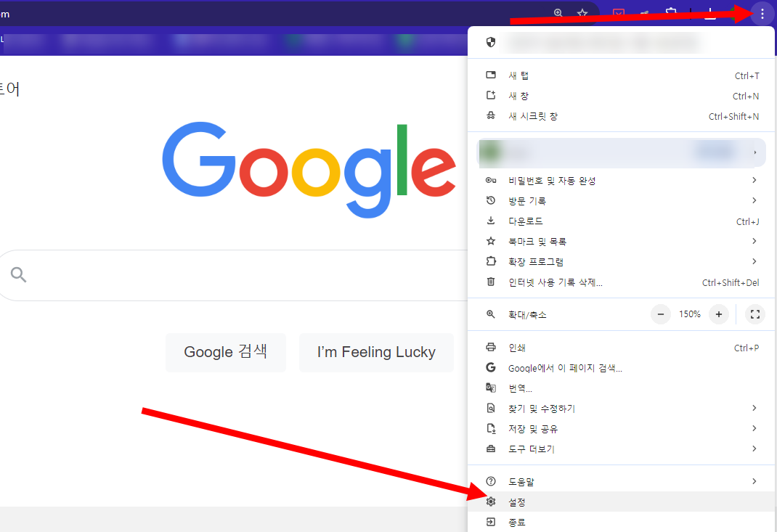Expand 확장 프로그램 extensions submenu

pyautogui.click(x=622, y=261)
